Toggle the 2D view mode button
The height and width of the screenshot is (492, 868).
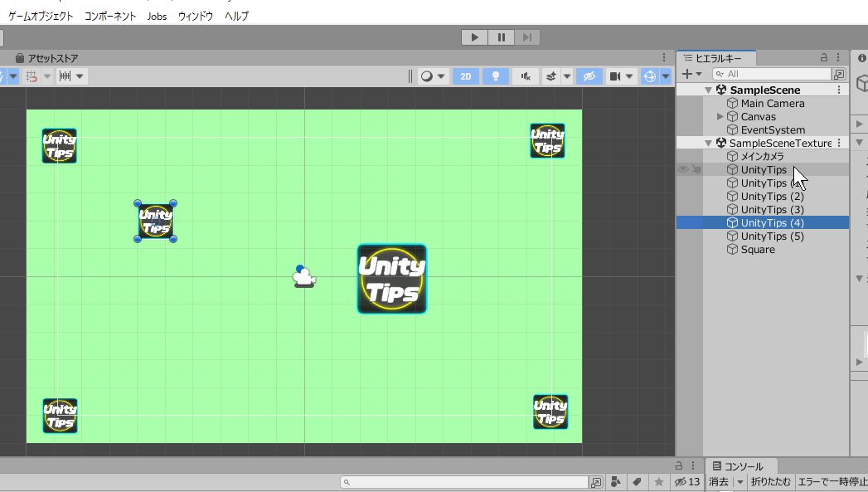(x=466, y=76)
